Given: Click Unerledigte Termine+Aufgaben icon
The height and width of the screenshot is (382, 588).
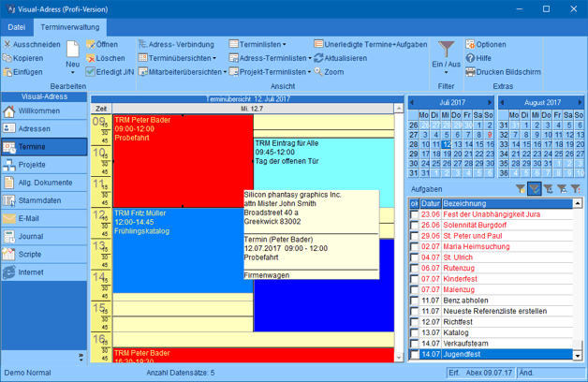Looking at the screenshot, I should [x=318, y=44].
